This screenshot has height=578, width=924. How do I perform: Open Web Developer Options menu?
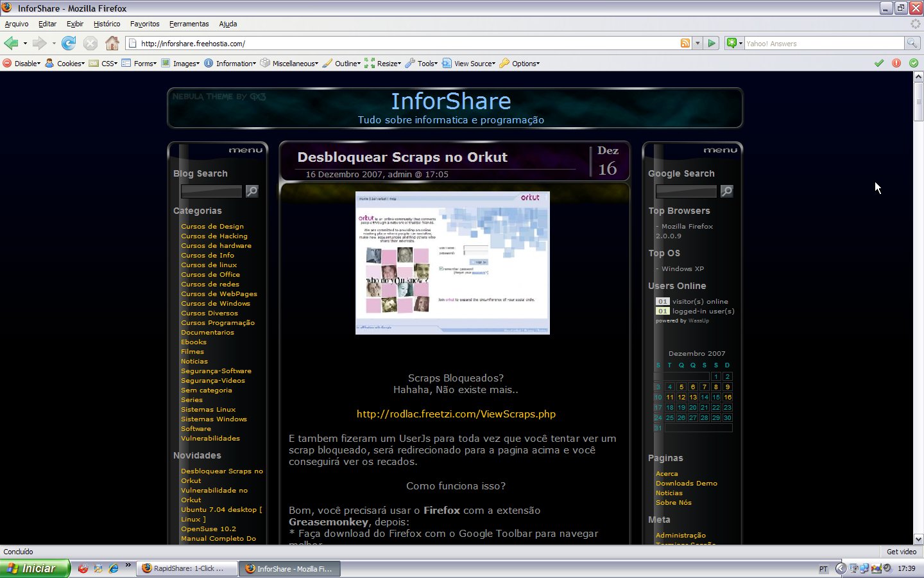coord(520,64)
